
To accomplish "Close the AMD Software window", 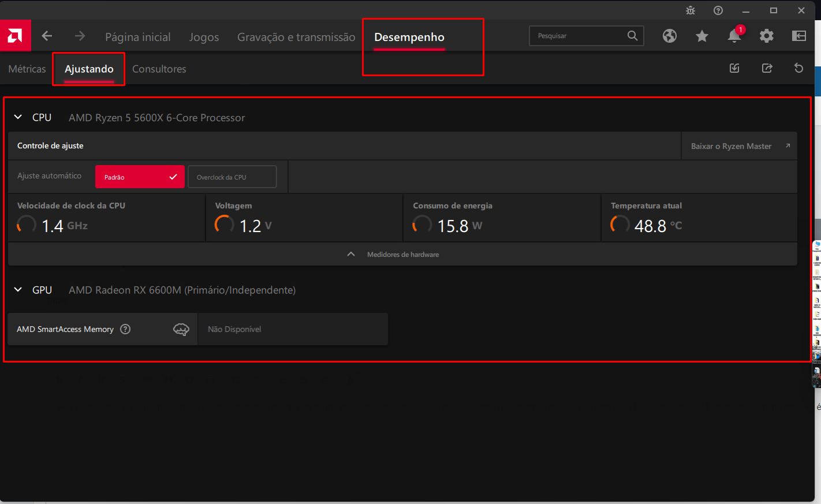I will click(801, 10).
